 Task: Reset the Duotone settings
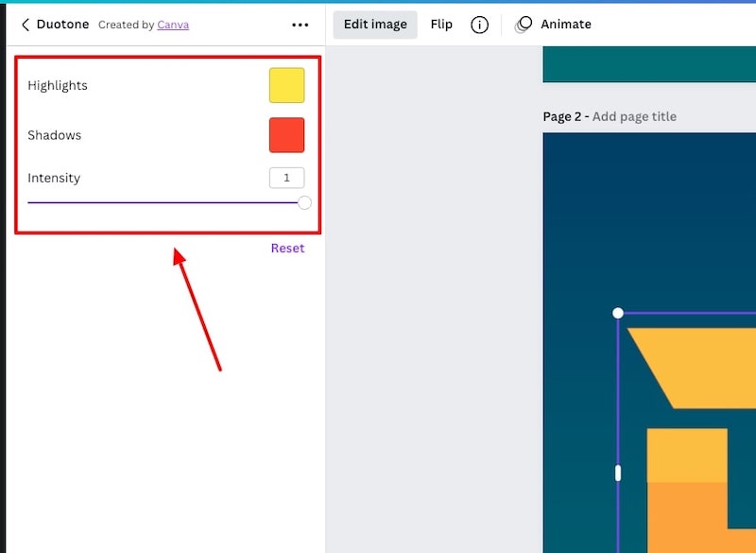[287, 248]
